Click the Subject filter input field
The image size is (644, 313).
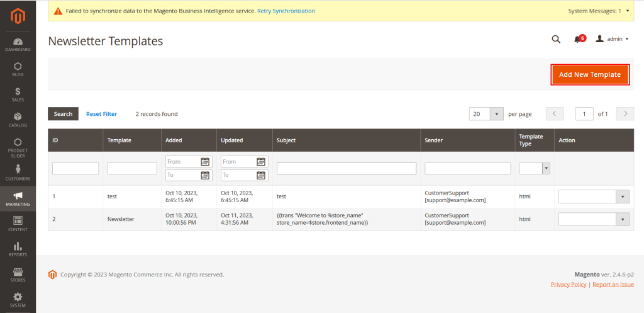click(x=347, y=168)
